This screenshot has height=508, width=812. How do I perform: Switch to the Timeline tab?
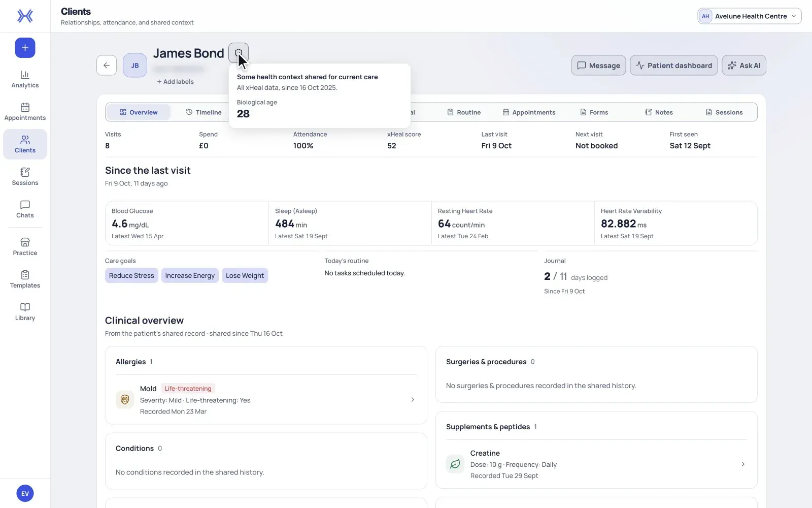click(x=204, y=112)
